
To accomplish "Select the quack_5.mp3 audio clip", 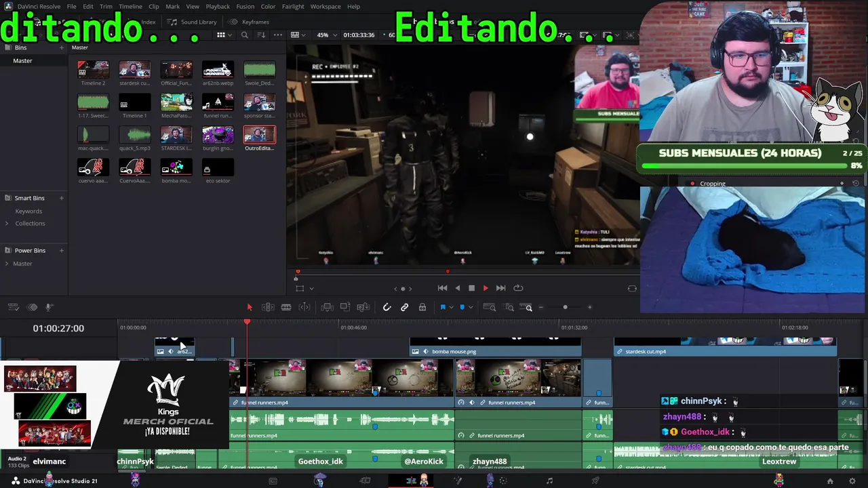I will (134, 135).
